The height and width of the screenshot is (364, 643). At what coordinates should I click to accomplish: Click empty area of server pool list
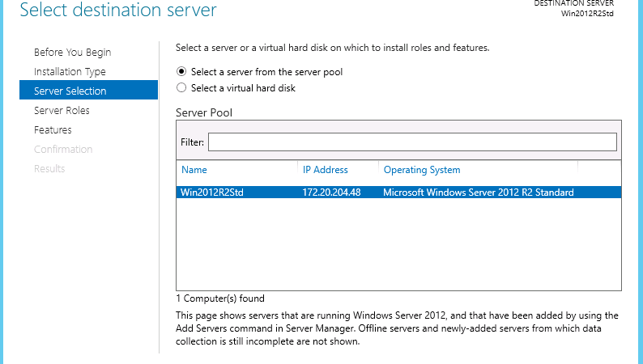398,244
